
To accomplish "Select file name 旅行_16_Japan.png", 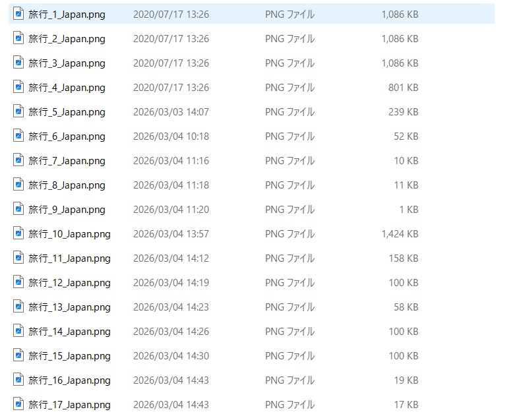I will tap(69, 380).
